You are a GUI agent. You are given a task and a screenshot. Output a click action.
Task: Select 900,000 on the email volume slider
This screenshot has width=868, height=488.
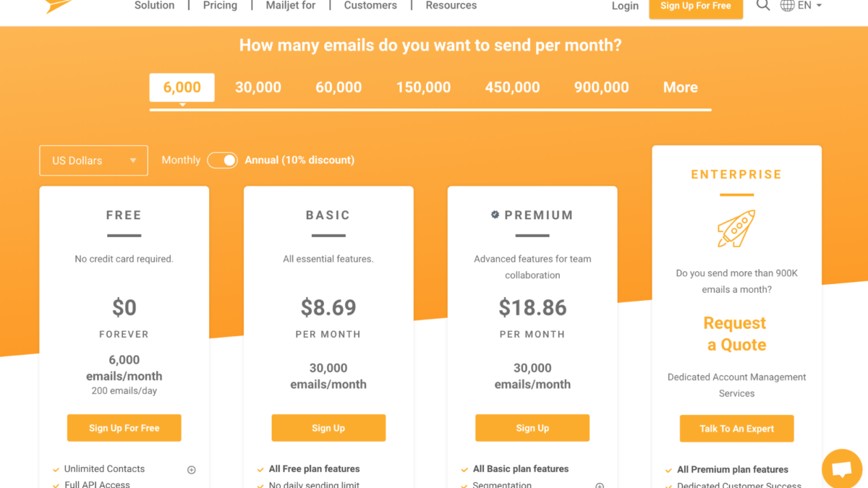click(x=601, y=87)
